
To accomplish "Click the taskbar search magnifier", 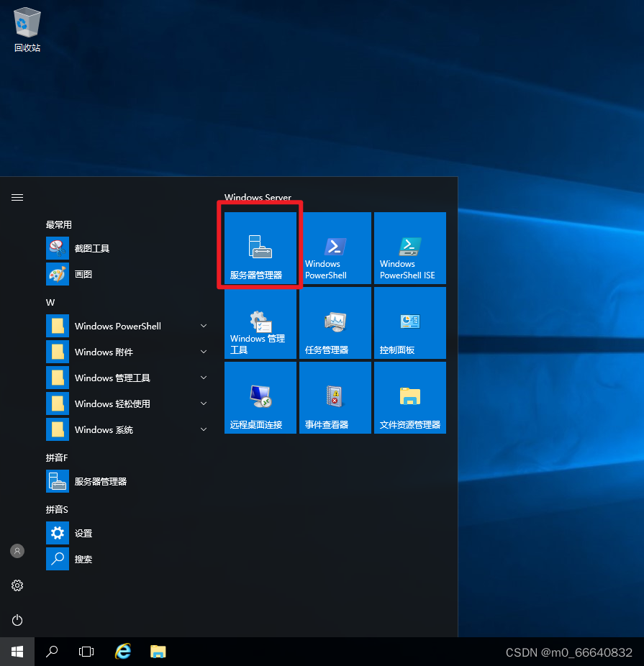I will pyautogui.click(x=52, y=652).
